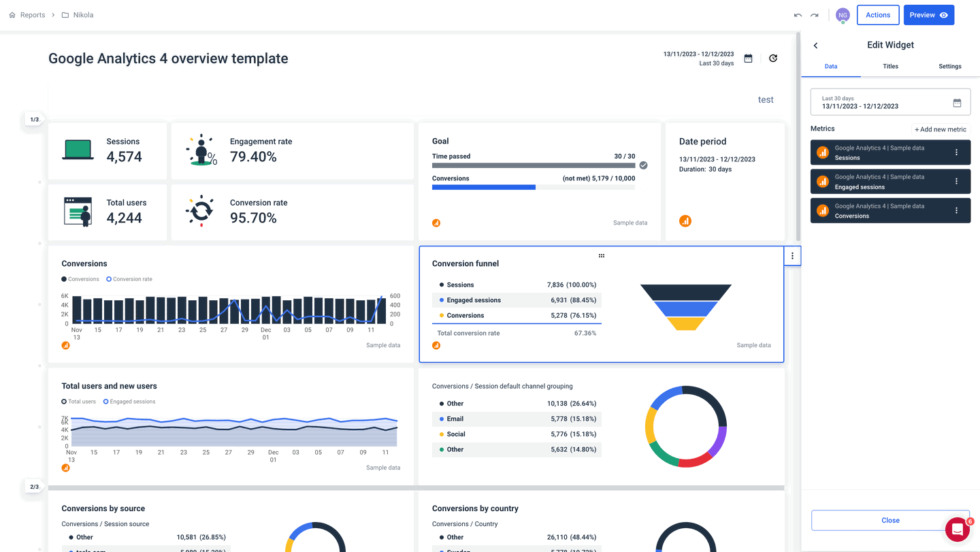Collapse the Edit Widget panel with the back chevron

(815, 45)
